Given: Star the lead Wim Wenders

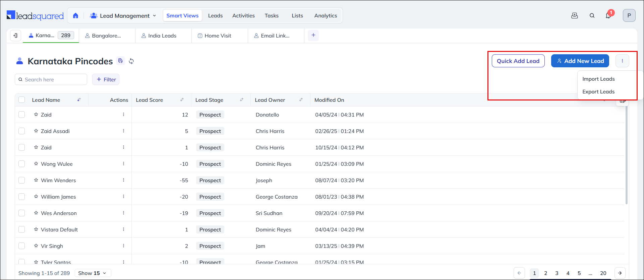Looking at the screenshot, I should [36, 180].
